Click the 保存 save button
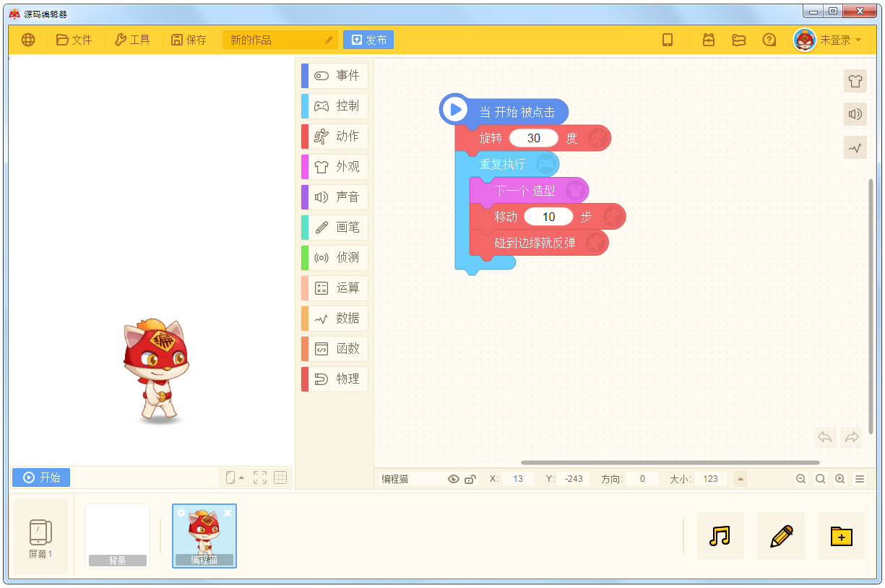The height and width of the screenshot is (588, 885). coord(189,40)
